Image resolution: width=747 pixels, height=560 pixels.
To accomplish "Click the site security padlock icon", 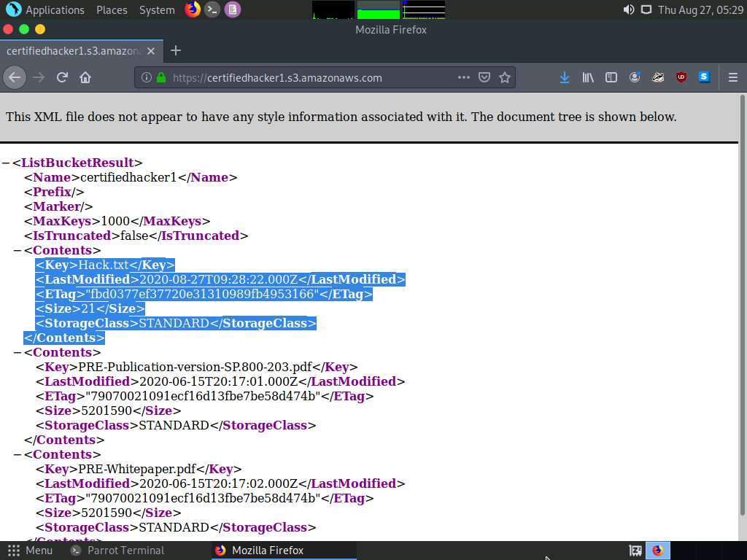I will [x=160, y=77].
